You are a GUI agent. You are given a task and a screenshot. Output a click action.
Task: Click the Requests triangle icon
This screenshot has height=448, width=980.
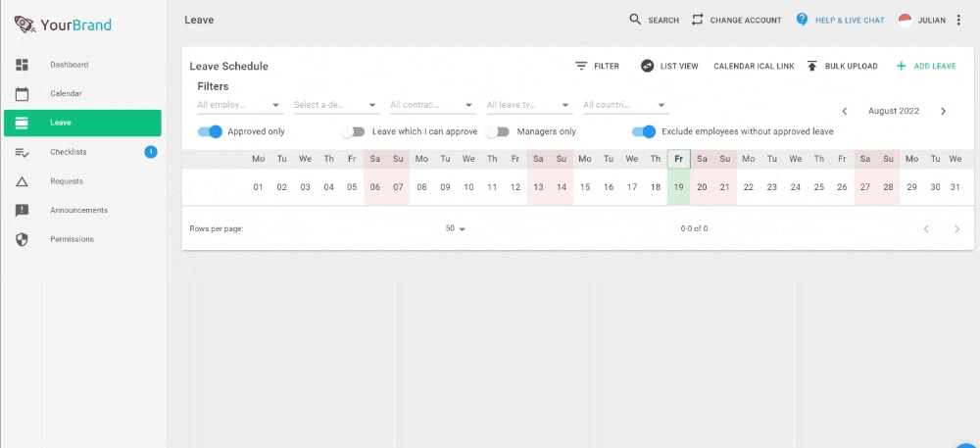[x=22, y=181]
